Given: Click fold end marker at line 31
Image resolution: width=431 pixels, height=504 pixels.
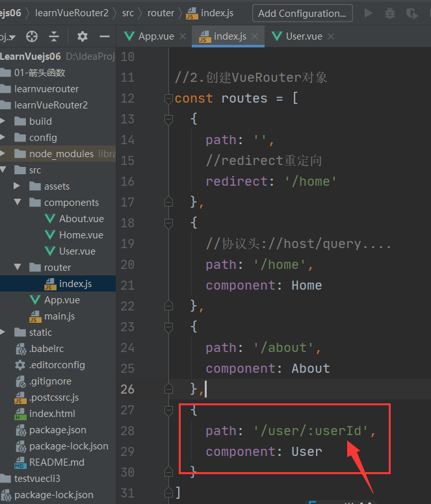Looking at the screenshot, I should pyautogui.click(x=168, y=493).
